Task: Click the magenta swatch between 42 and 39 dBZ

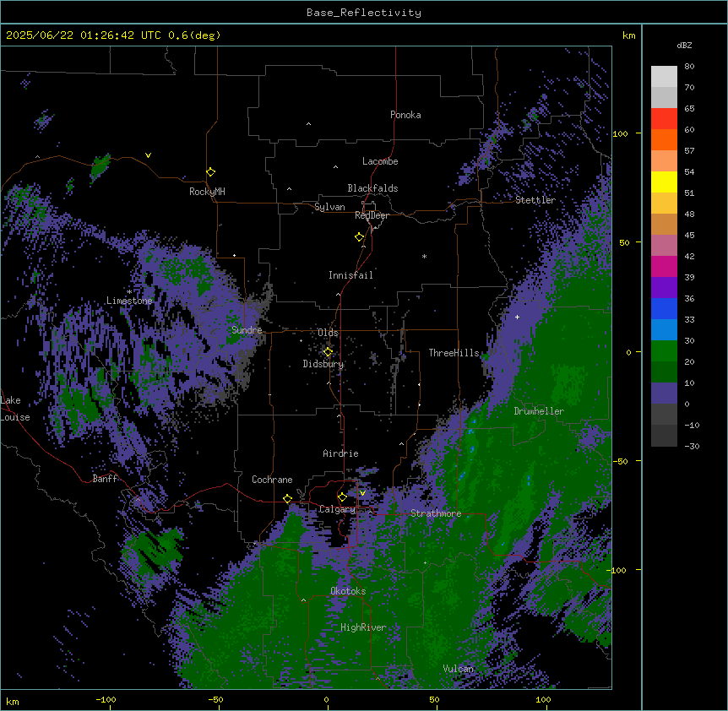Action: click(x=664, y=266)
